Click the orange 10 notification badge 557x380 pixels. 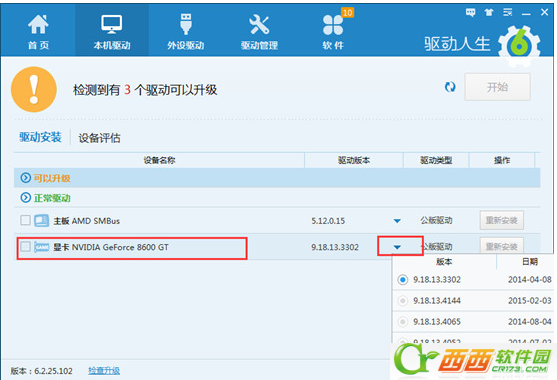(x=347, y=13)
